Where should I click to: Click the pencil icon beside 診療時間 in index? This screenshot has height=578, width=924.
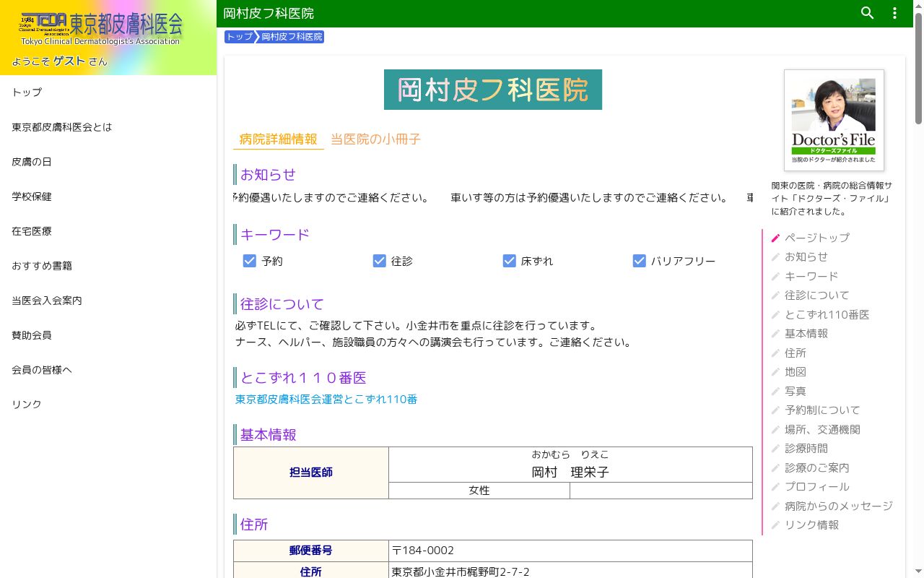click(775, 449)
